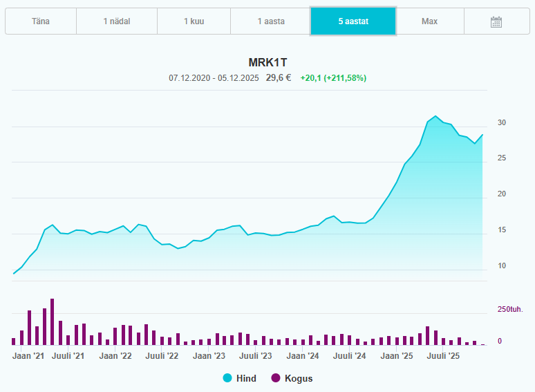The image size is (535, 392).
Task: Click the cyan circle beside Hind
Action: point(227,378)
